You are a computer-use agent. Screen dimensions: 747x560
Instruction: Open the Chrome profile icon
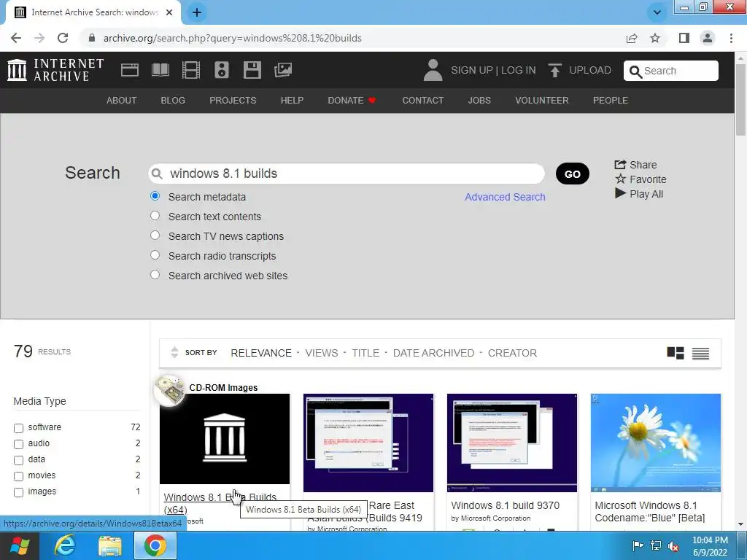(708, 38)
